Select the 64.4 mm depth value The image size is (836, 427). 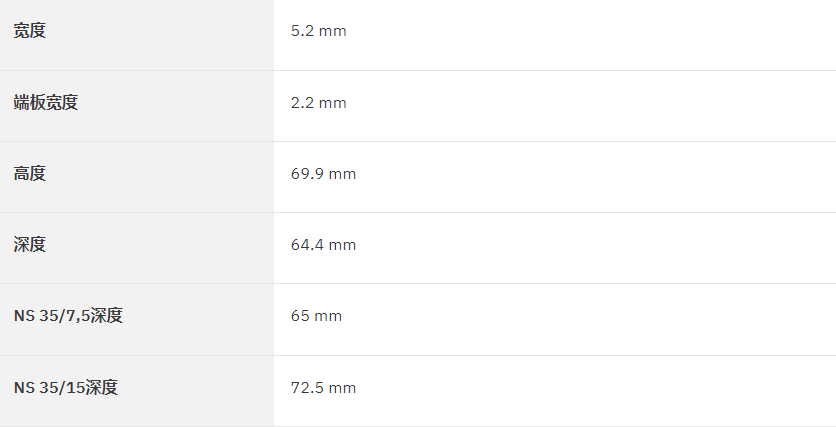tap(324, 245)
